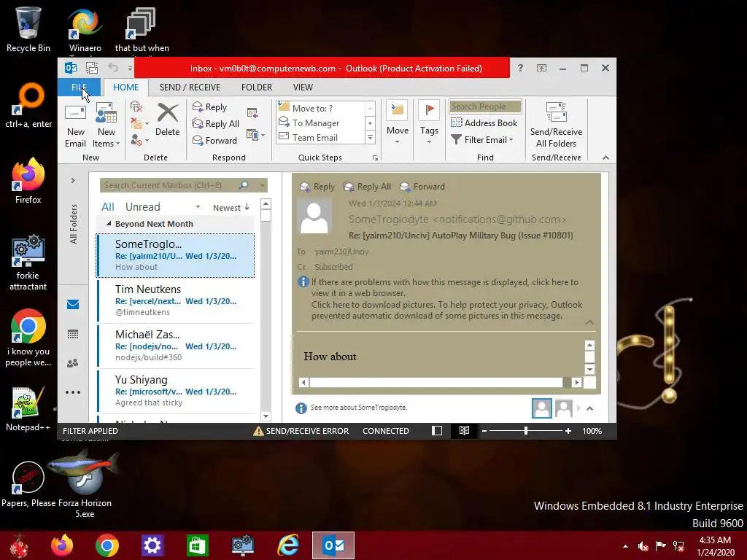Click Reply in the reading pane
Viewport: 747px width, 560px height.
click(317, 187)
